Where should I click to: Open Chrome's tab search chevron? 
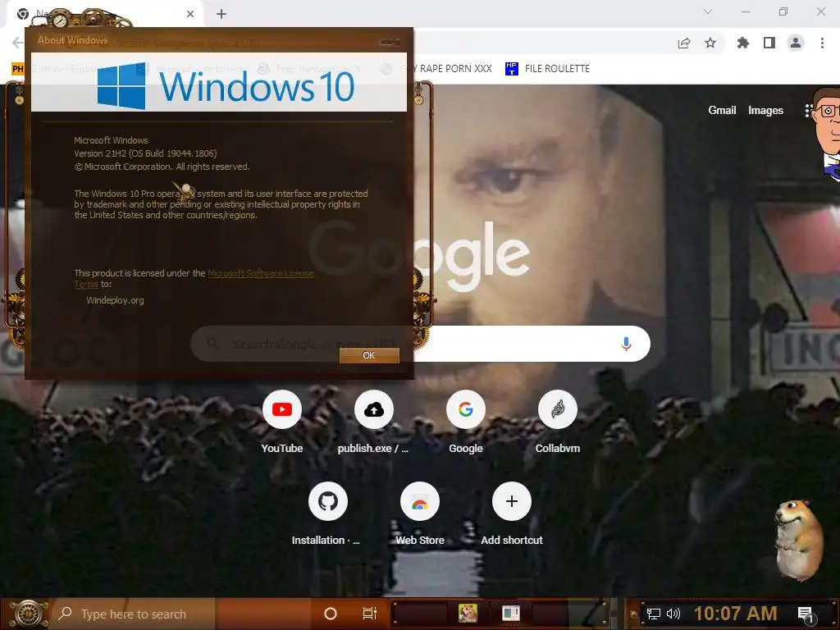[x=708, y=11]
